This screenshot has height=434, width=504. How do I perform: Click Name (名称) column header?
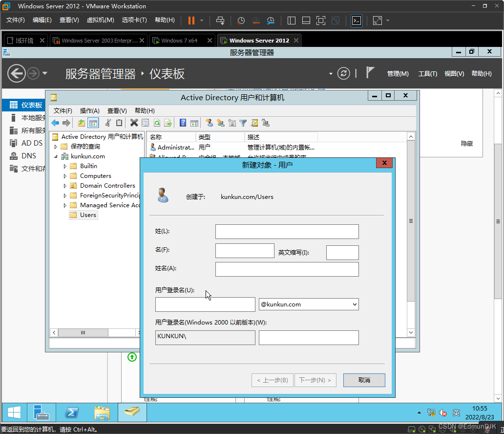point(171,137)
